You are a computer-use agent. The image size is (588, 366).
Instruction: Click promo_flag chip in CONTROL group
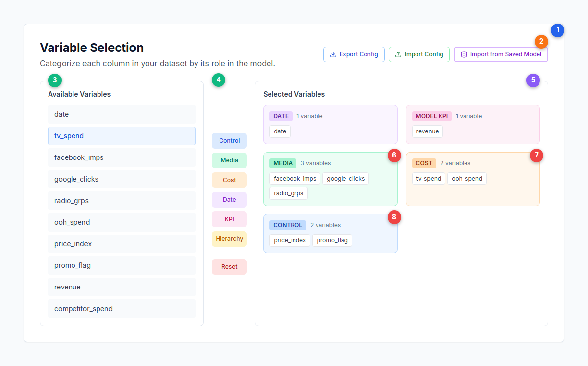click(x=332, y=240)
